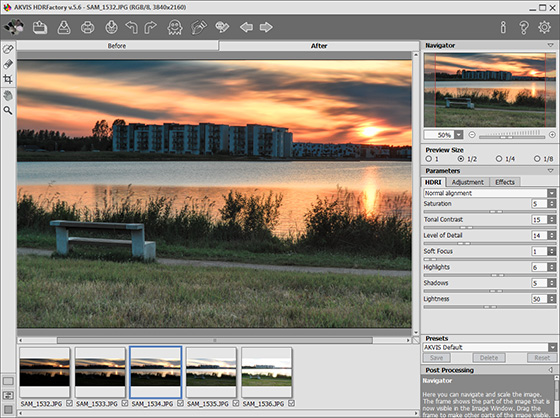Select preview size 1/4 radio button
Viewport: 560px width, 418px height.
point(499,159)
